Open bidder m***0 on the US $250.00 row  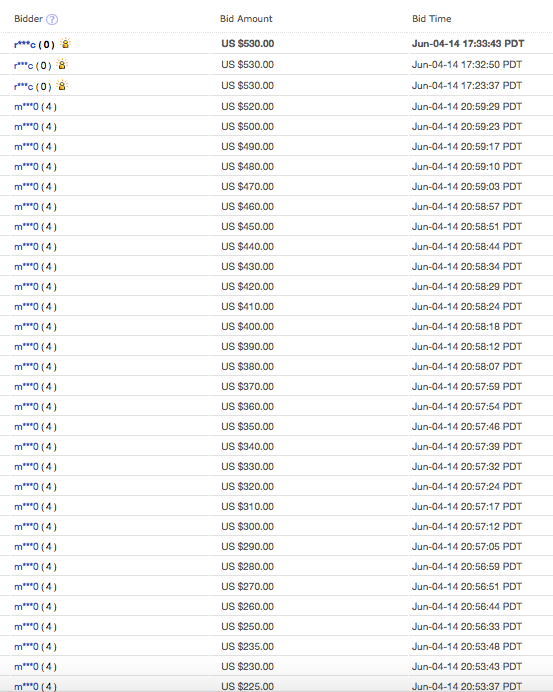(x=26, y=627)
